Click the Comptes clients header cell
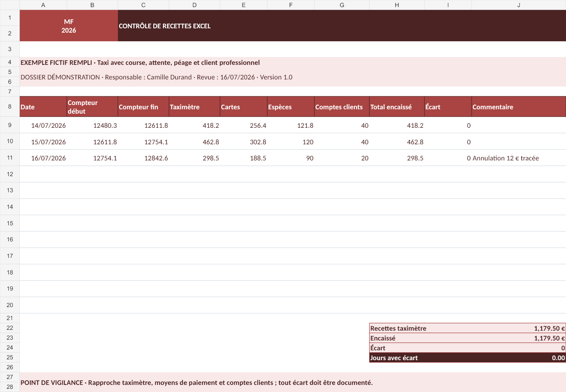 coord(342,107)
